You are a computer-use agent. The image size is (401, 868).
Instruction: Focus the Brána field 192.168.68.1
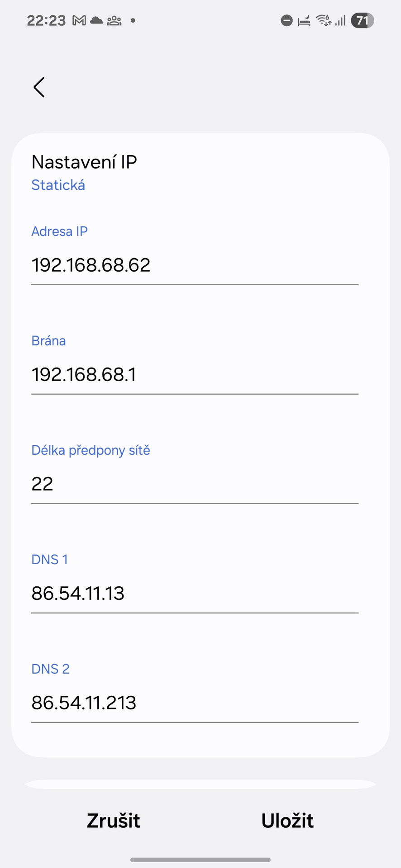[195, 375]
